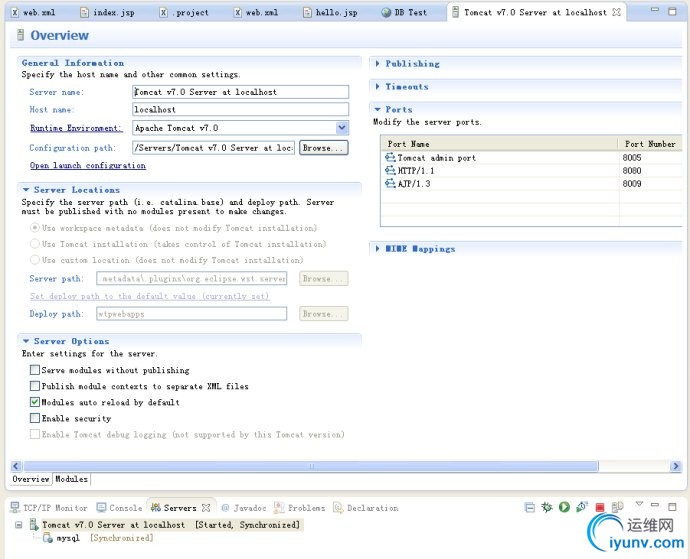Open the DB Test tab
The height and width of the screenshot is (559, 690).
click(404, 12)
